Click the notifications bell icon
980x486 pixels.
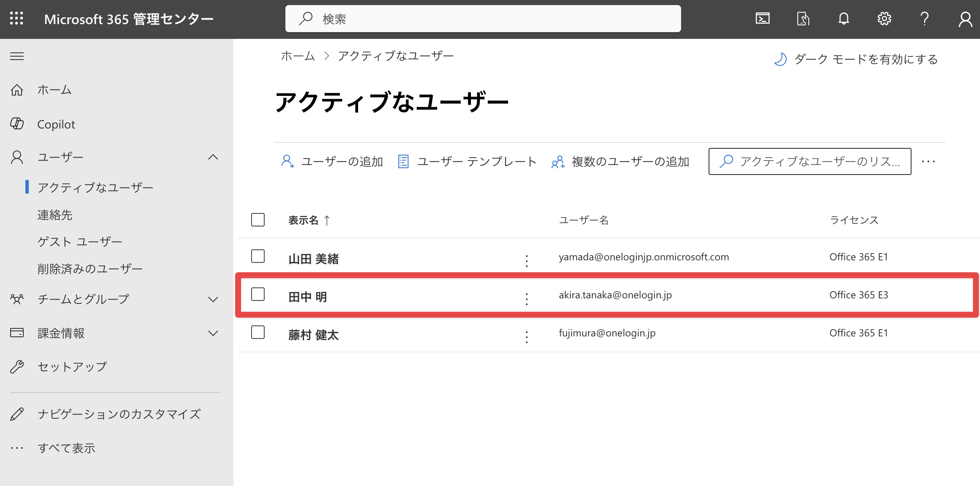click(843, 19)
